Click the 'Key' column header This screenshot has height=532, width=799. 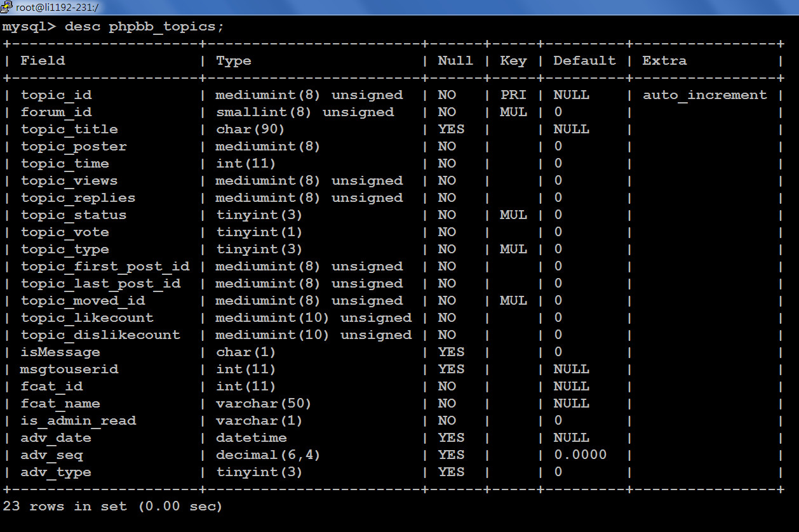click(513, 60)
